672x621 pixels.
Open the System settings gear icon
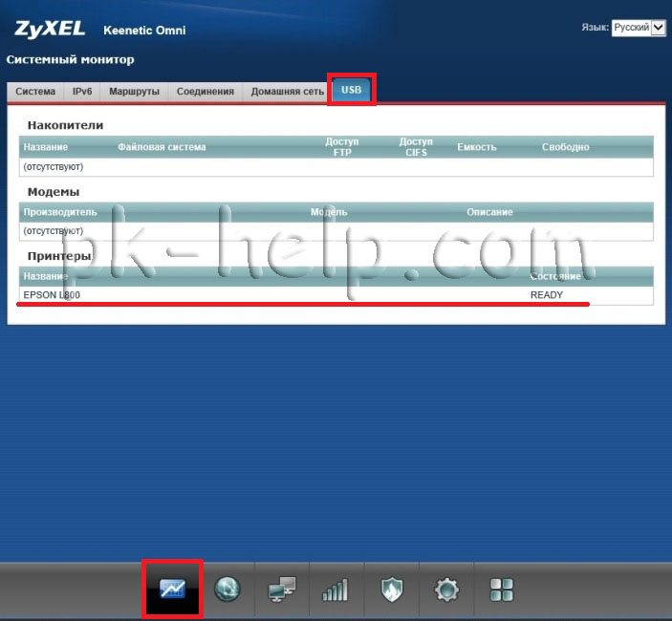click(x=446, y=589)
